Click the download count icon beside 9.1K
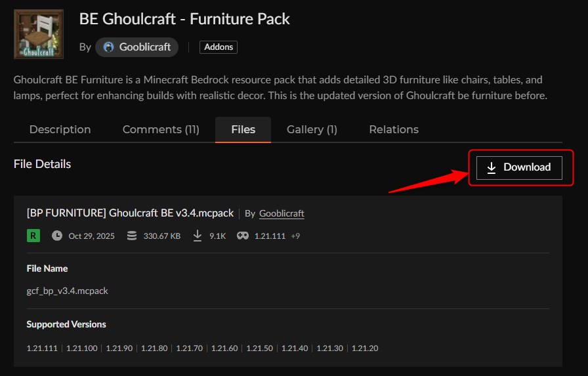 [198, 236]
